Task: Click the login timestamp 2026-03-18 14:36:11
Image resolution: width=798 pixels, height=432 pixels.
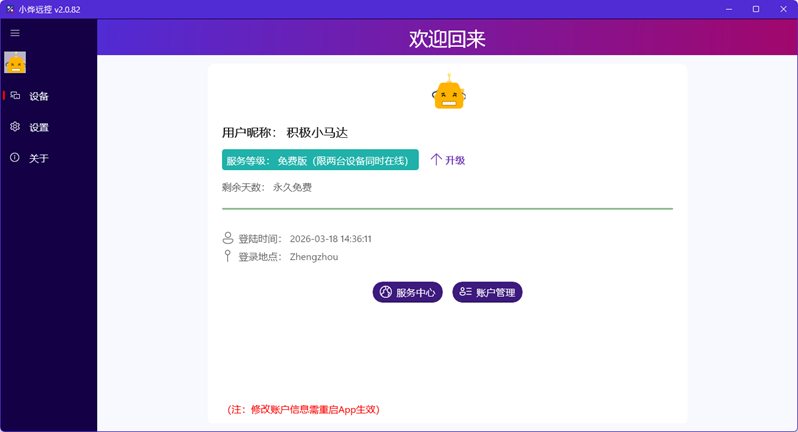Action: tap(330, 239)
